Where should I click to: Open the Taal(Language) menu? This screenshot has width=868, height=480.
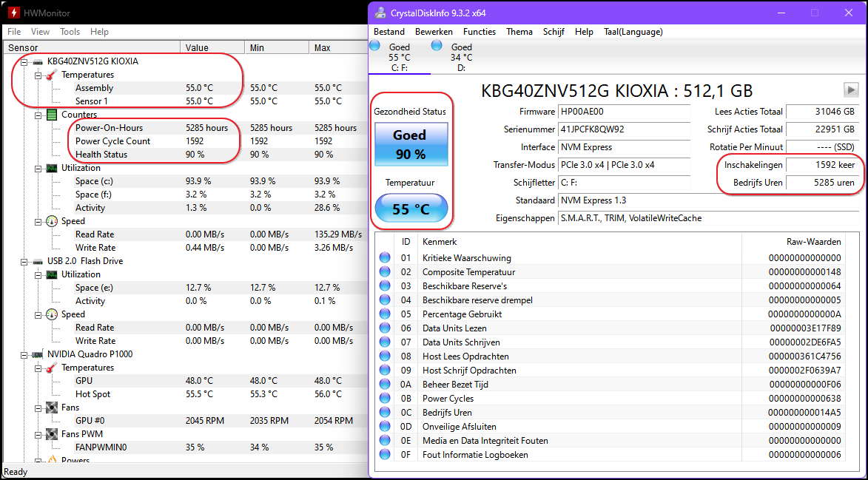click(x=633, y=32)
